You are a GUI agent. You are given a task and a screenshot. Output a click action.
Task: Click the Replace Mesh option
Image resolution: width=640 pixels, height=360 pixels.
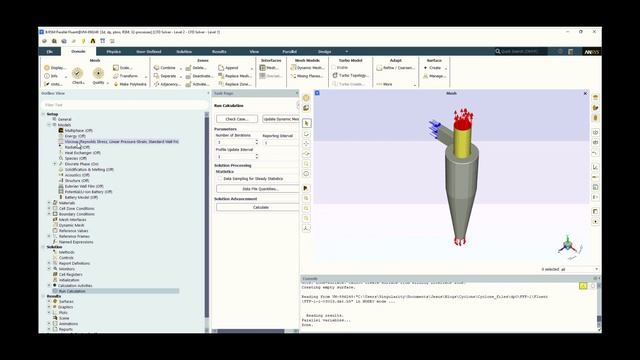(235, 76)
